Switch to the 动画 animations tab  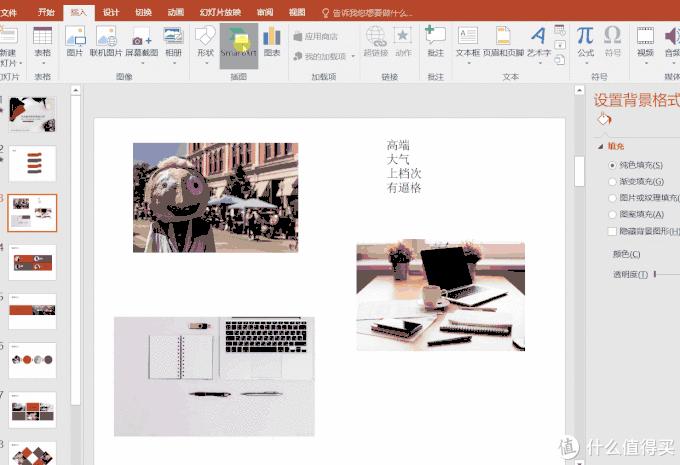(x=176, y=12)
